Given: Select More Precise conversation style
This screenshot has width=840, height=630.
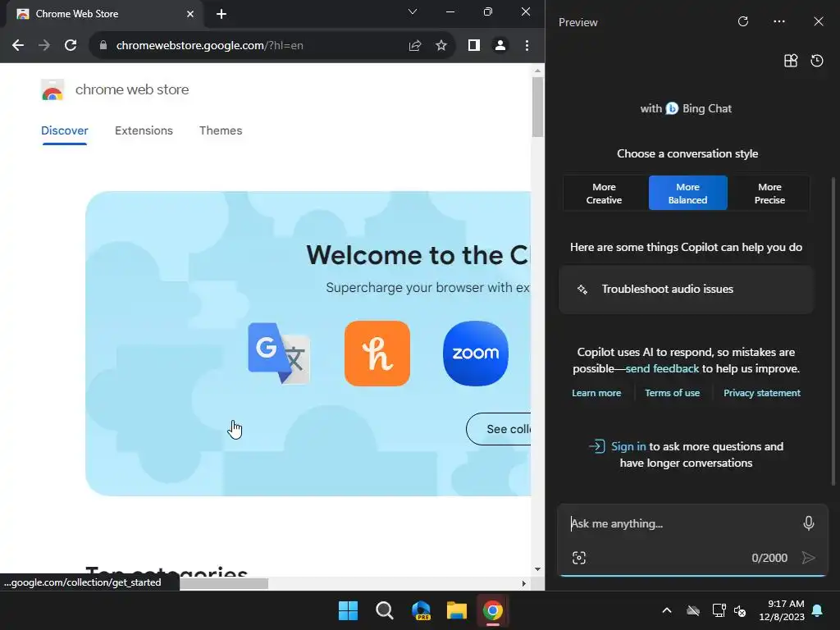Looking at the screenshot, I should [769, 194].
